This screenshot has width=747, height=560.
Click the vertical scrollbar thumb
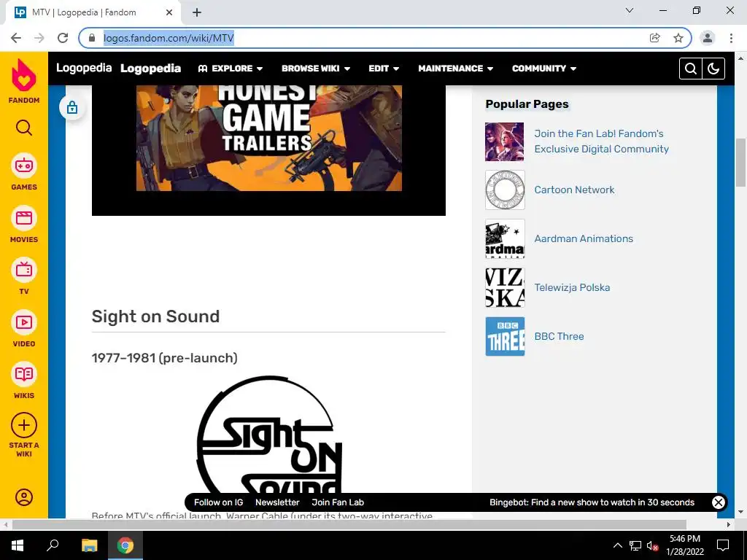(740, 162)
